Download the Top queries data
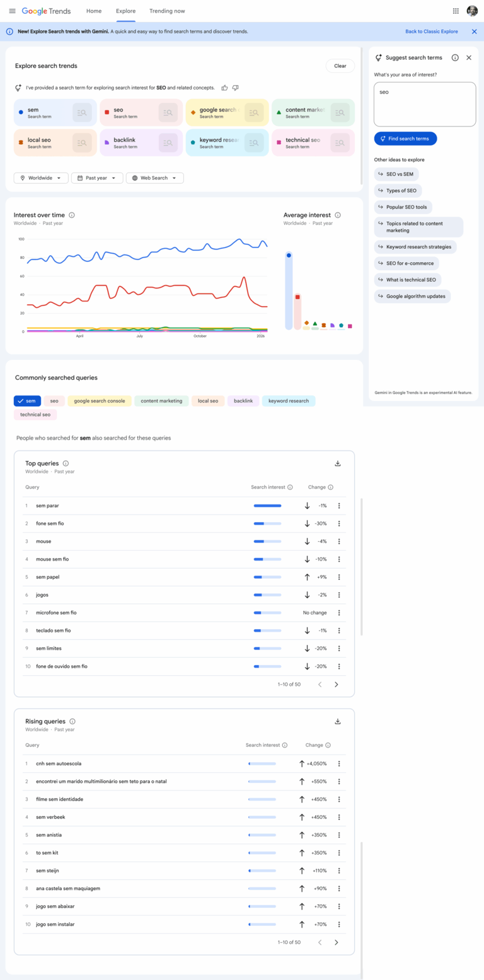 click(x=338, y=462)
